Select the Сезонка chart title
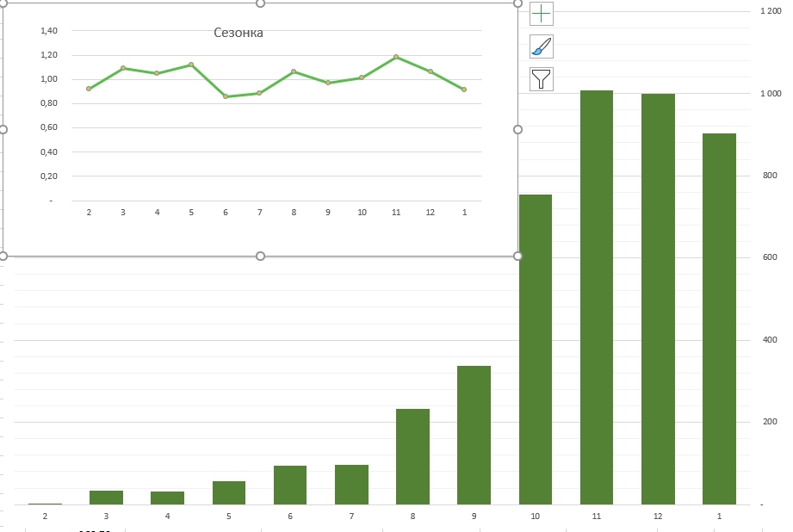The width and height of the screenshot is (793, 532). 239,33
